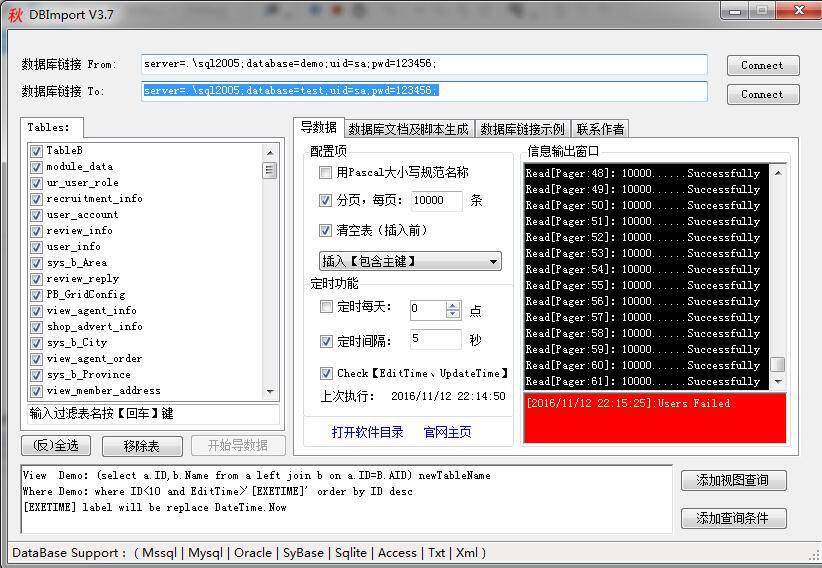
Task: Click Connect for the From database
Action: [x=763, y=66]
